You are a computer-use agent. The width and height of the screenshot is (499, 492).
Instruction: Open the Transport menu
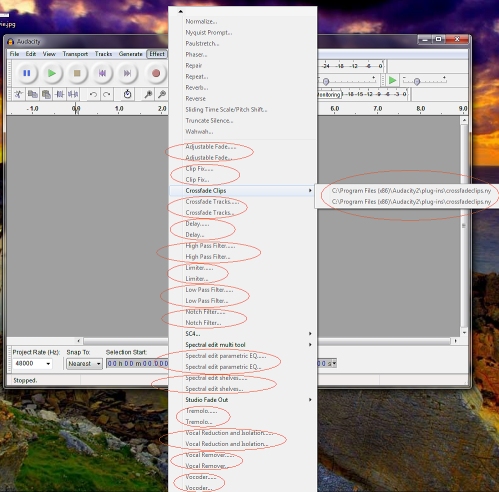(75, 54)
